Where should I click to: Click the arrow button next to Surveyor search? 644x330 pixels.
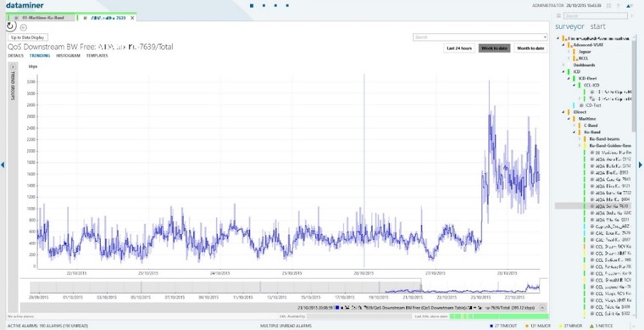coord(631,15)
